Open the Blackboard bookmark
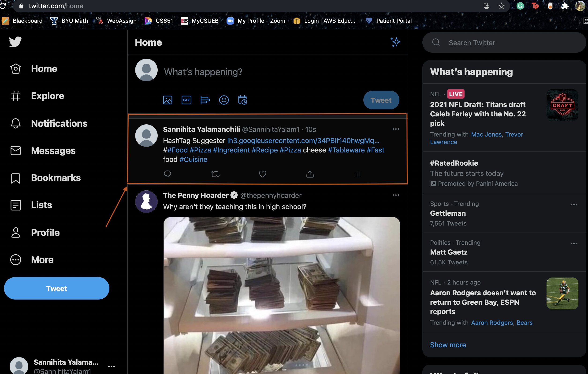This screenshot has width=588, height=374. click(x=22, y=21)
